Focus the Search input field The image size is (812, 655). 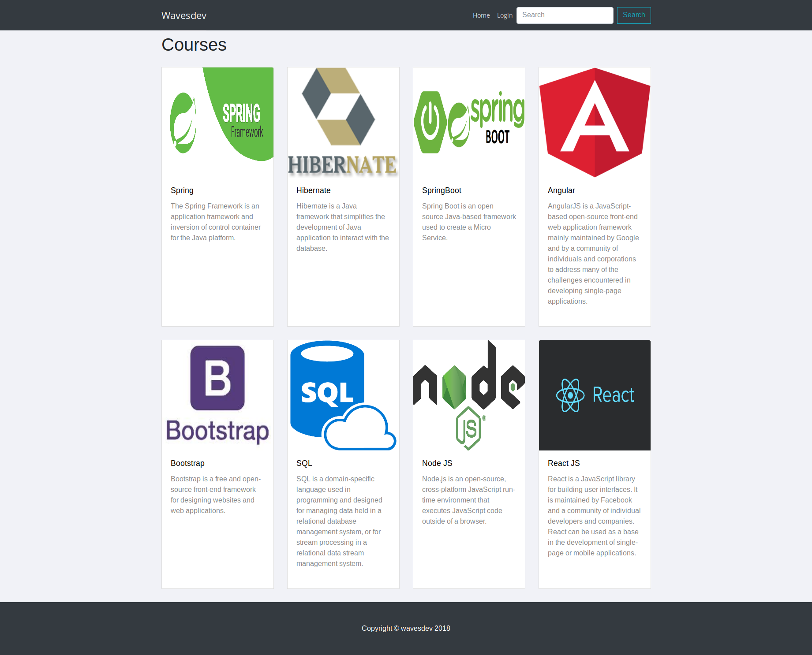pyautogui.click(x=565, y=15)
